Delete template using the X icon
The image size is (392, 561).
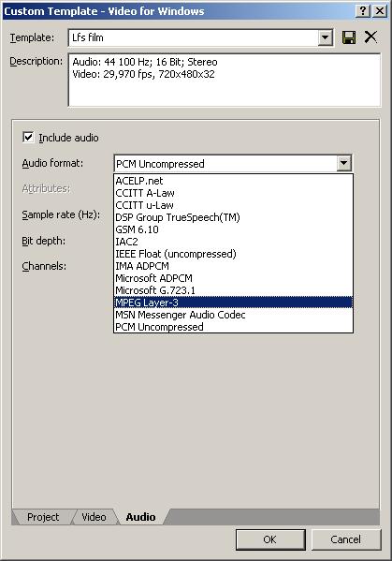[370, 37]
